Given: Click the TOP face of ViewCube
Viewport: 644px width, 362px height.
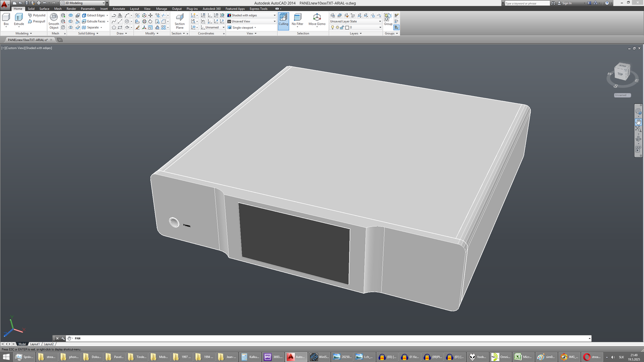Looking at the screenshot, I should (x=620, y=74).
